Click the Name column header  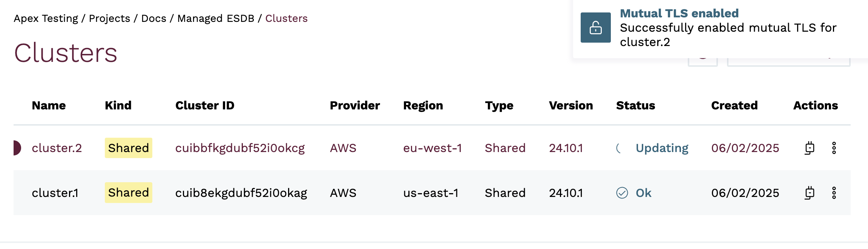49,105
